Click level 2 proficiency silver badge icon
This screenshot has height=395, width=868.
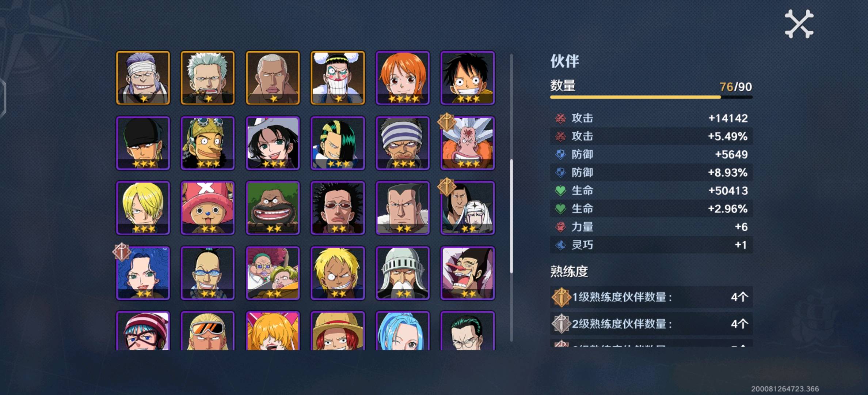pyautogui.click(x=561, y=324)
